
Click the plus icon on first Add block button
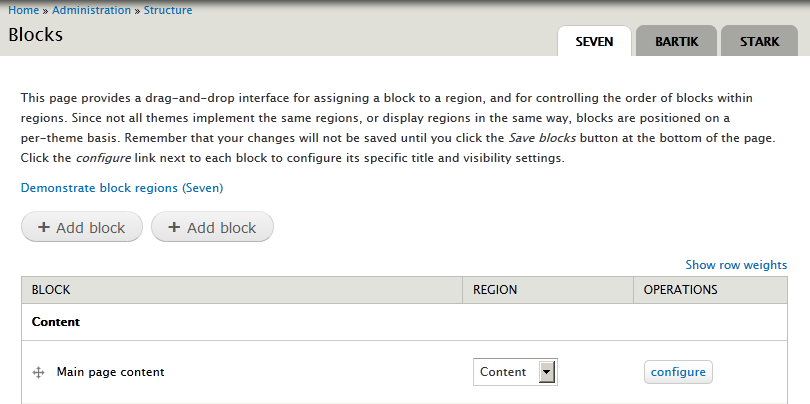click(x=44, y=227)
